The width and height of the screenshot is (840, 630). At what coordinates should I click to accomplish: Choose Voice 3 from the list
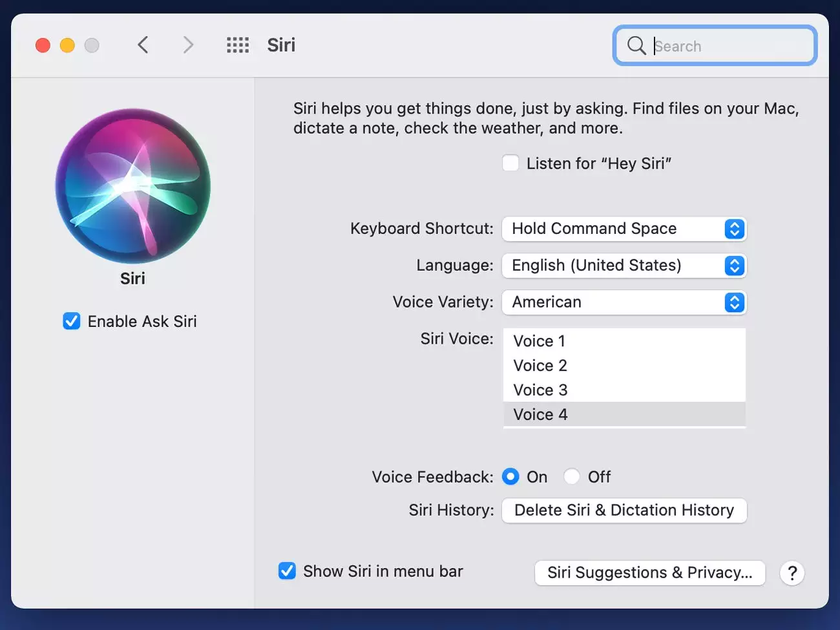541,390
